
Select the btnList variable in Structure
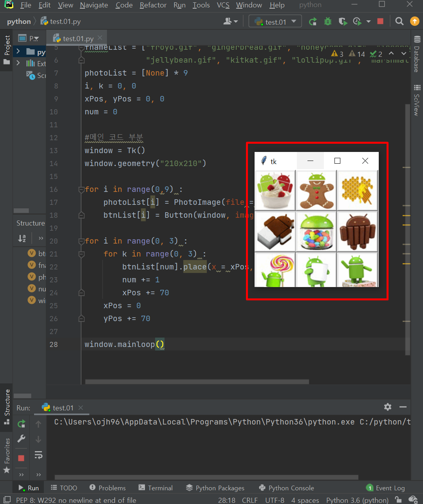click(x=37, y=253)
